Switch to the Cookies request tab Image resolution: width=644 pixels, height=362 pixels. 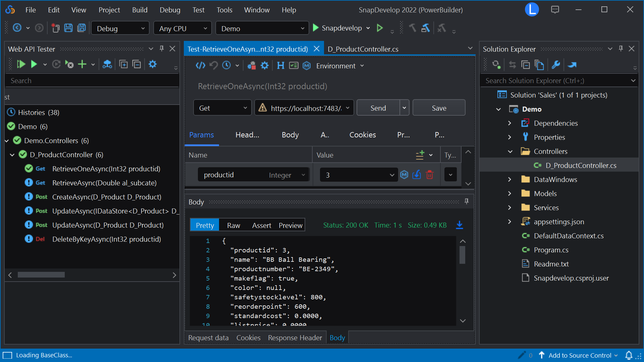362,135
